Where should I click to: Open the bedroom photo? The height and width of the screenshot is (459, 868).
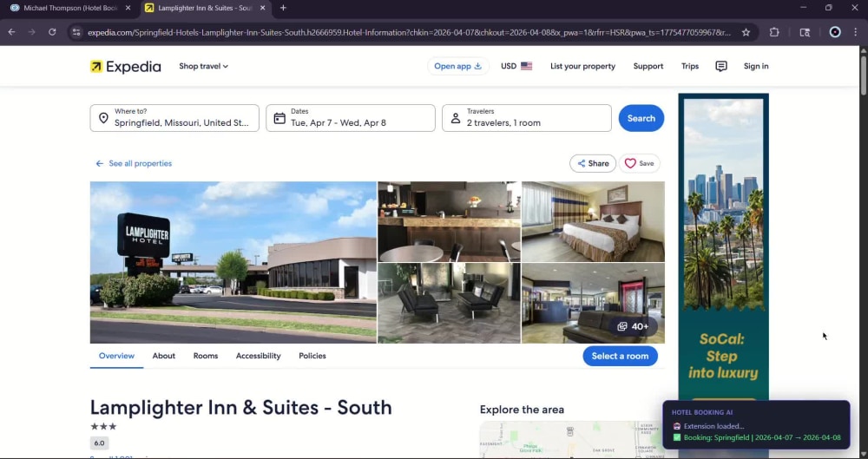click(x=593, y=221)
